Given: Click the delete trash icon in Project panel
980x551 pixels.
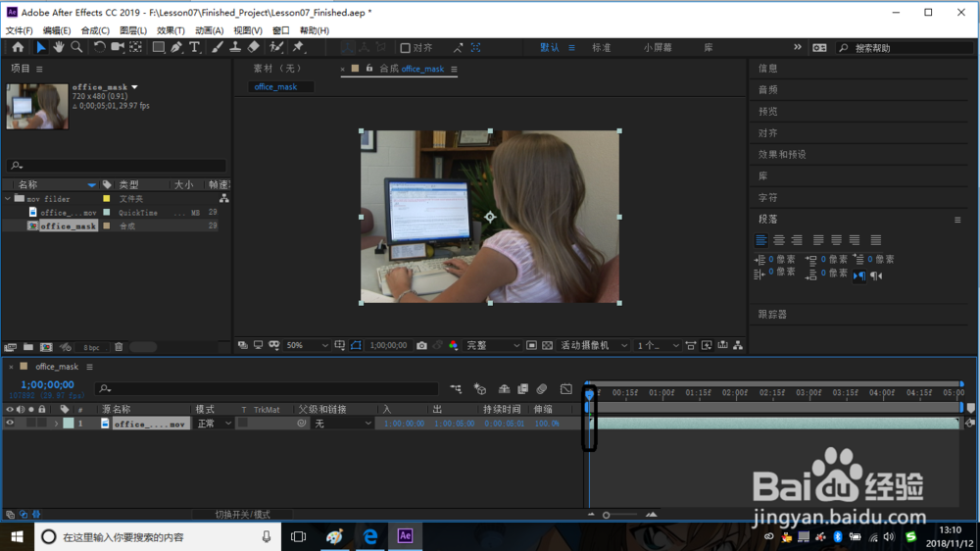Looking at the screenshot, I should click(x=119, y=347).
